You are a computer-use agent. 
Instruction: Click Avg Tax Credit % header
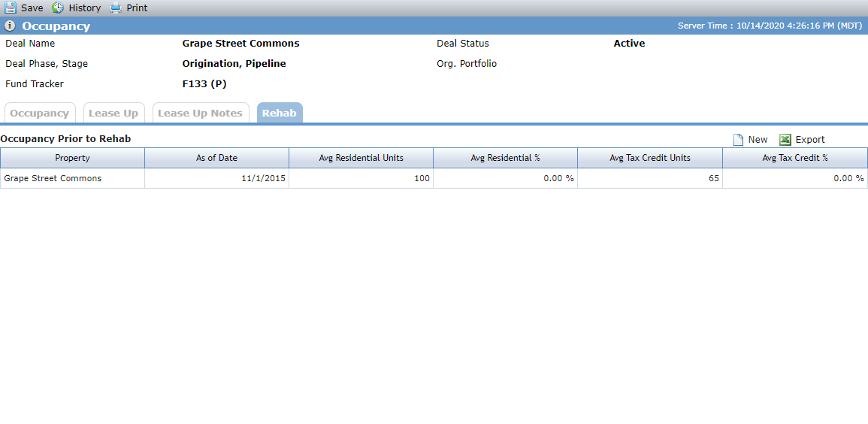795,158
